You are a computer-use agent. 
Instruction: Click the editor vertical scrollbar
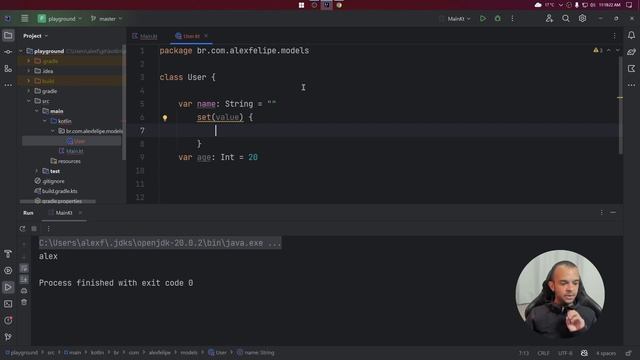pos(620,105)
